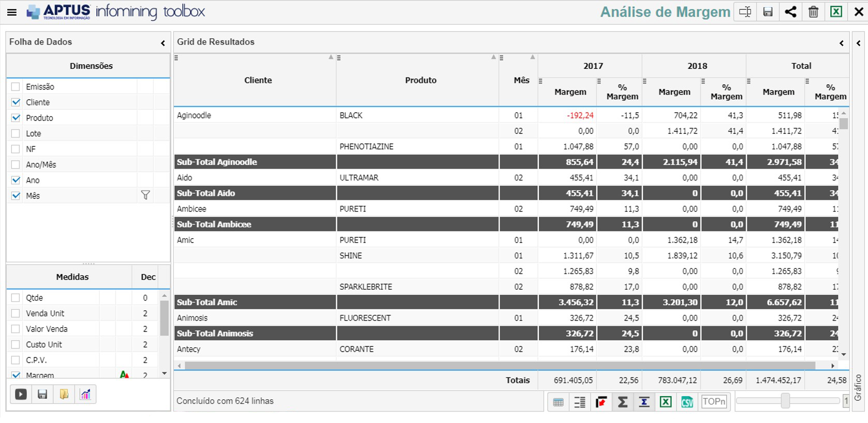Image resolution: width=868 pixels, height=423 pixels.
Task: Run the query with the play button
Action: coord(21,395)
